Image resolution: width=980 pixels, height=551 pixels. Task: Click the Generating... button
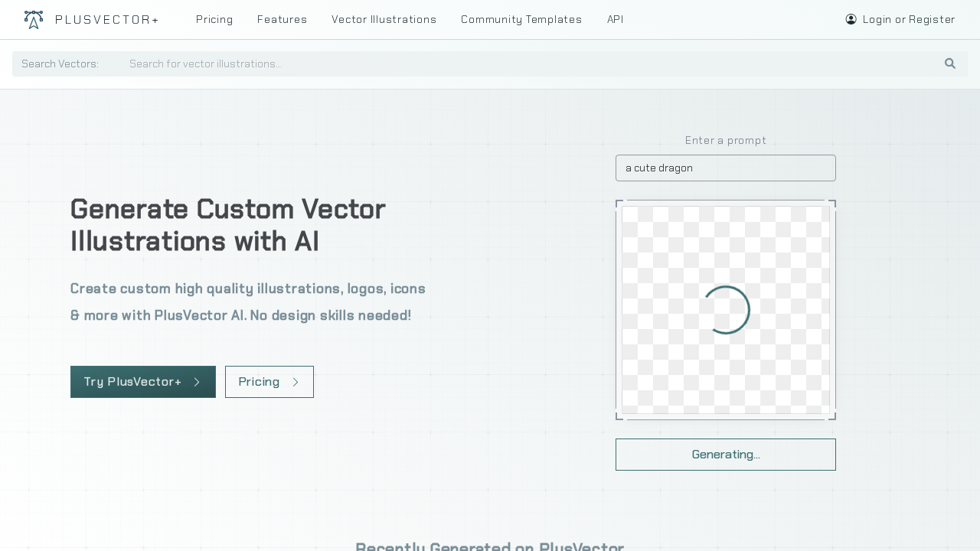[725, 455]
